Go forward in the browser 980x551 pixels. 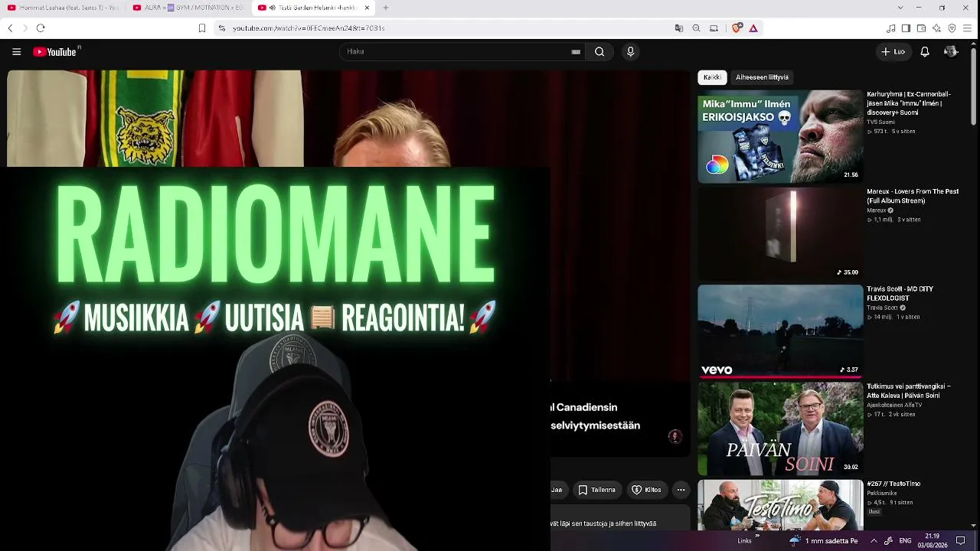pyautogui.click(x=25, y=28)
